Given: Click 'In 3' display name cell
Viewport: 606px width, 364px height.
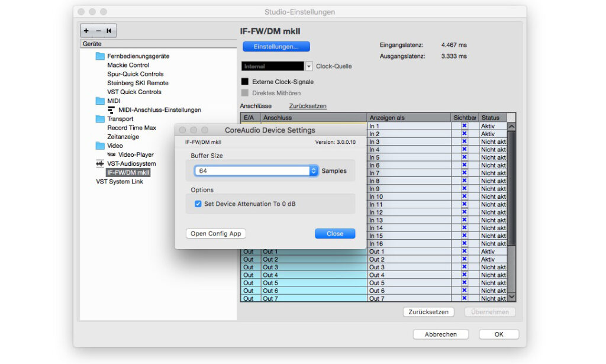Looking at the screenshot, I should click(409, 142).
